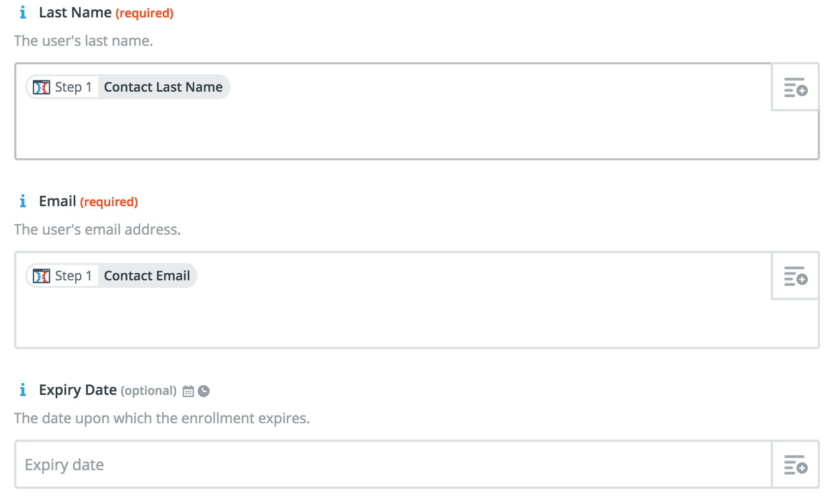This screenshot has width=833, height=504.
Task: Select the Contact Last Name field pill
Action: [128, 87]
